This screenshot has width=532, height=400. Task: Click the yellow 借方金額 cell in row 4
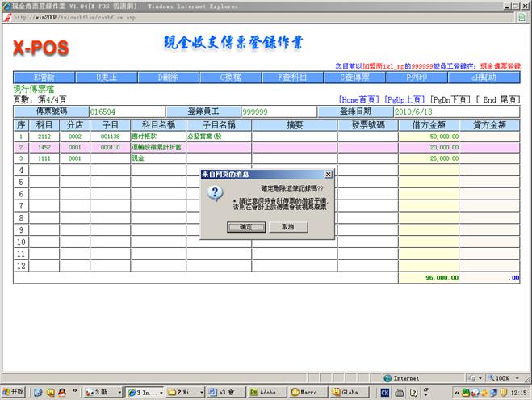click(428, 171)
